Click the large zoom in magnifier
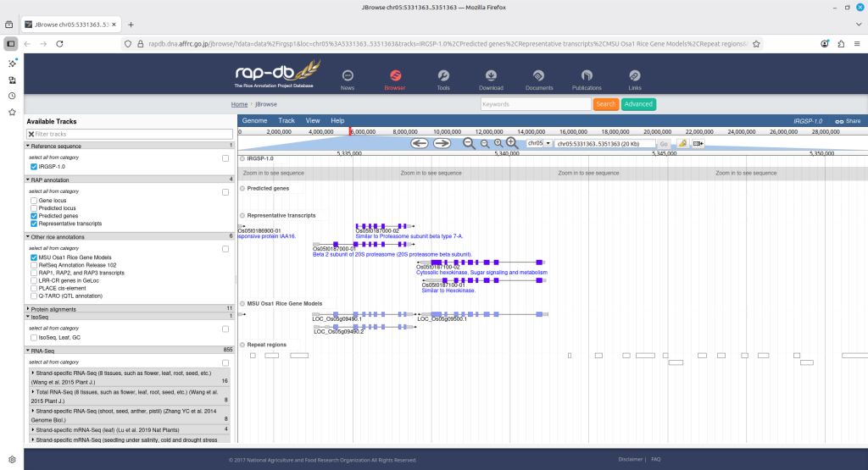This screenshot has width=868, height=470. click(x=512, y=143)
